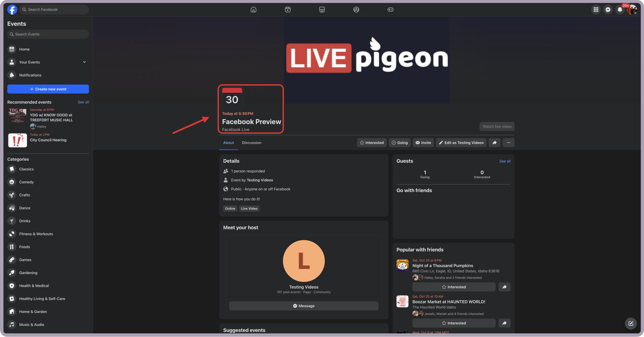Focus the Search Events field
Viewport: 644px width, 337px height.
[x=48, y=34]
